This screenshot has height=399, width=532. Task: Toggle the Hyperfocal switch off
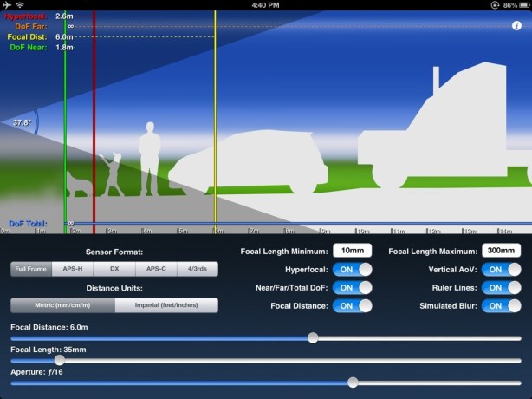[353, 269]
